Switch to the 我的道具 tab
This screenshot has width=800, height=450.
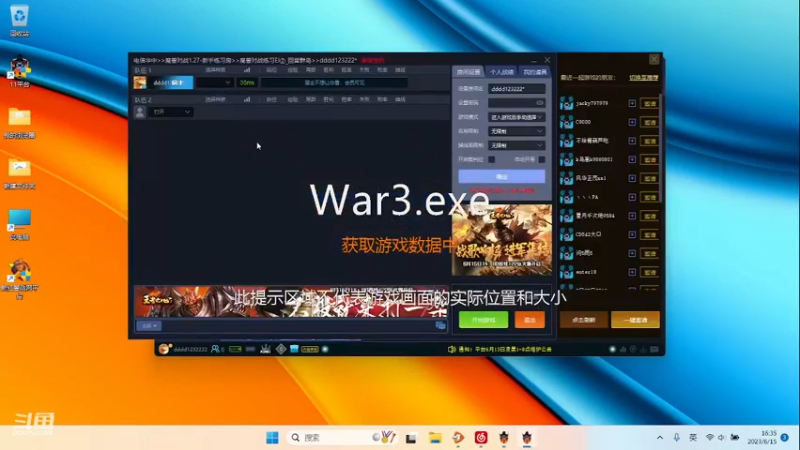point(535,72)
